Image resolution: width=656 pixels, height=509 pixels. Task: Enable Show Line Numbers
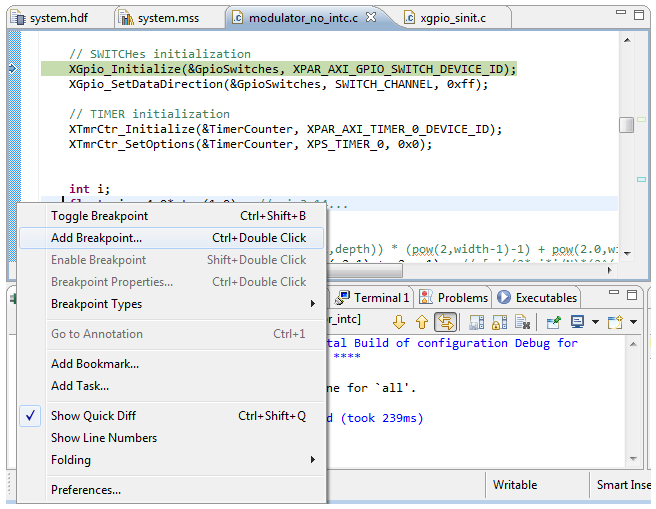tap(172, 438)
